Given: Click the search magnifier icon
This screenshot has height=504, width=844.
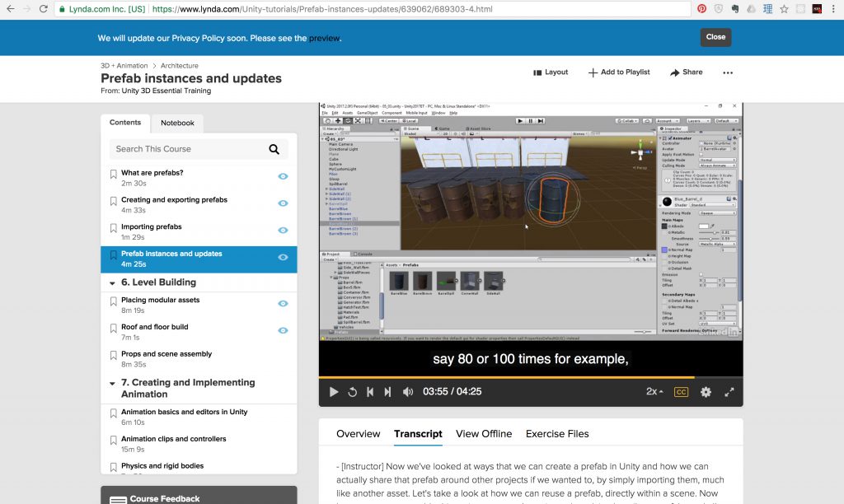Looking at the screenshot, I should pyautogui.click(x=274, y=149).
